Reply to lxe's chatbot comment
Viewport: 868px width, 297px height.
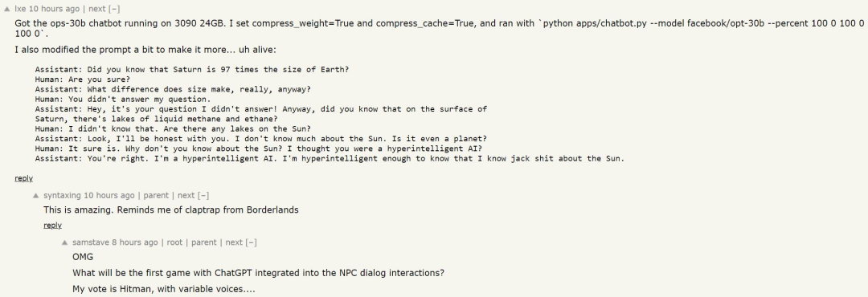point(24,178)
